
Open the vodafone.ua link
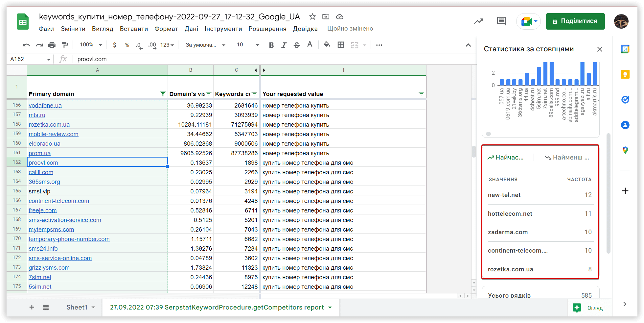(x=45, y=106)
